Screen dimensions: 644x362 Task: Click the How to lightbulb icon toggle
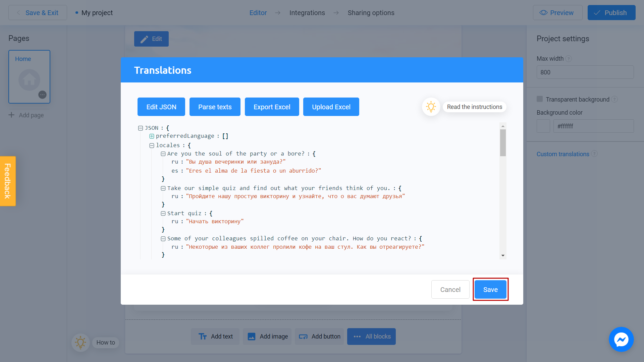point(80,342)
